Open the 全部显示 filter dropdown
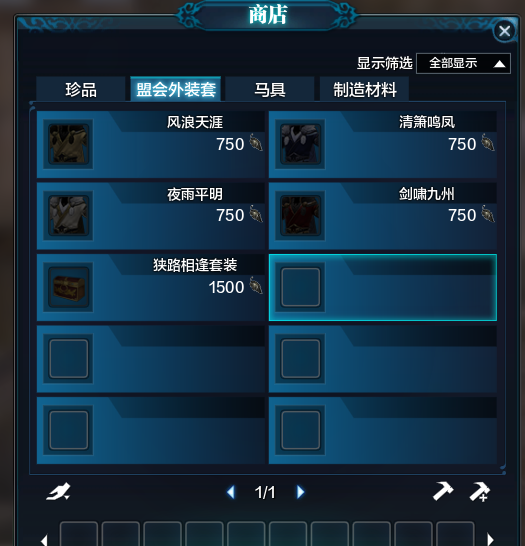 [x=463, y=63]
